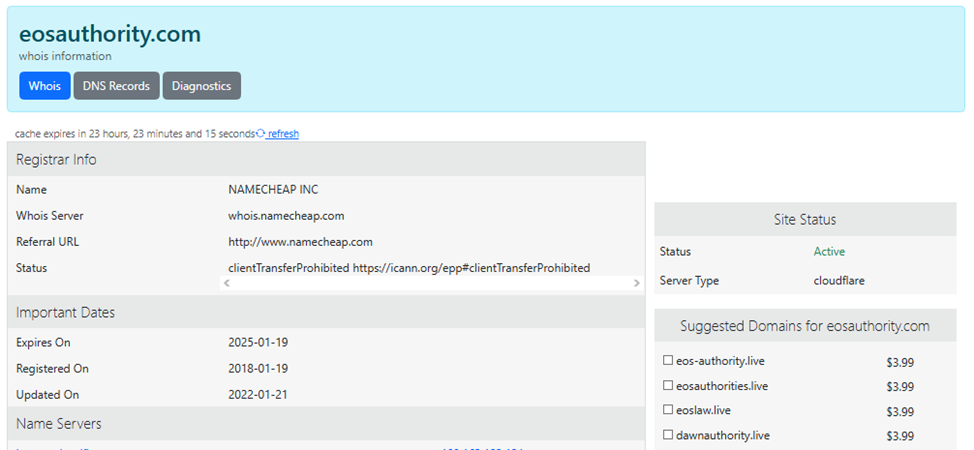Click the Important Dates section header
974x450 pixels.
[326, 312]
